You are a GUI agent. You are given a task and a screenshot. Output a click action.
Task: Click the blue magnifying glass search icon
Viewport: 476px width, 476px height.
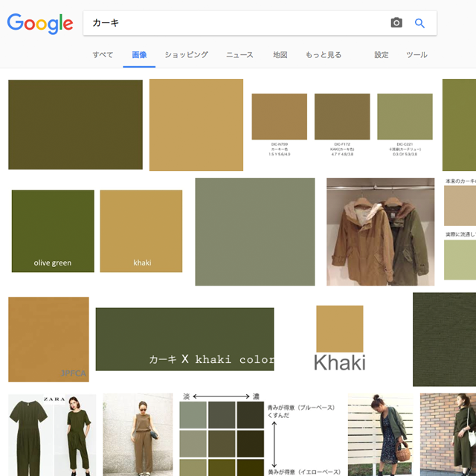coord(419,23)
